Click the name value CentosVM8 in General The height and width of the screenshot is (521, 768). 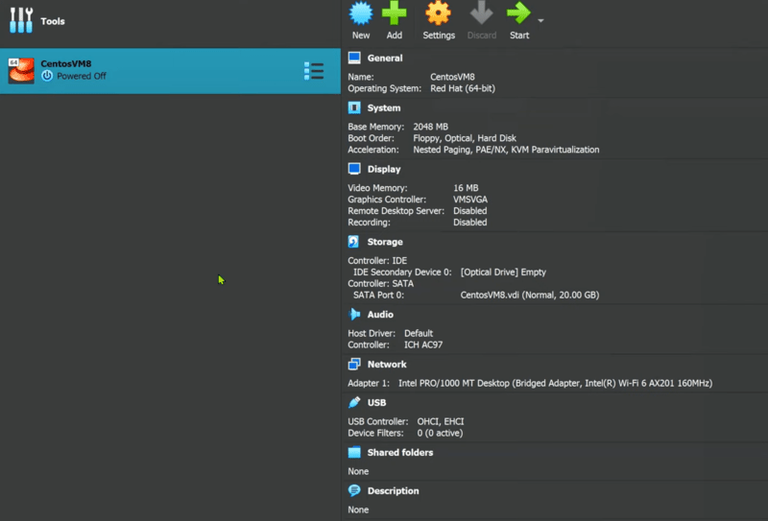(453, 77)
